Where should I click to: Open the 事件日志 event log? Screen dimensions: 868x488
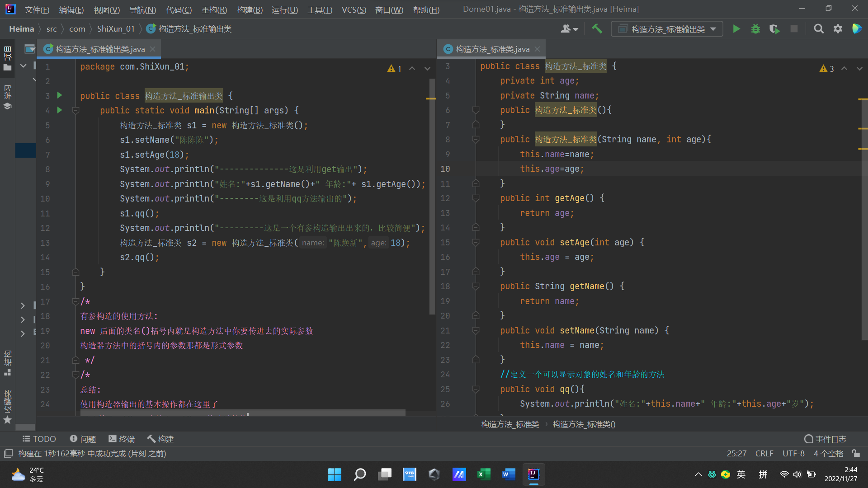coord(825,439)
